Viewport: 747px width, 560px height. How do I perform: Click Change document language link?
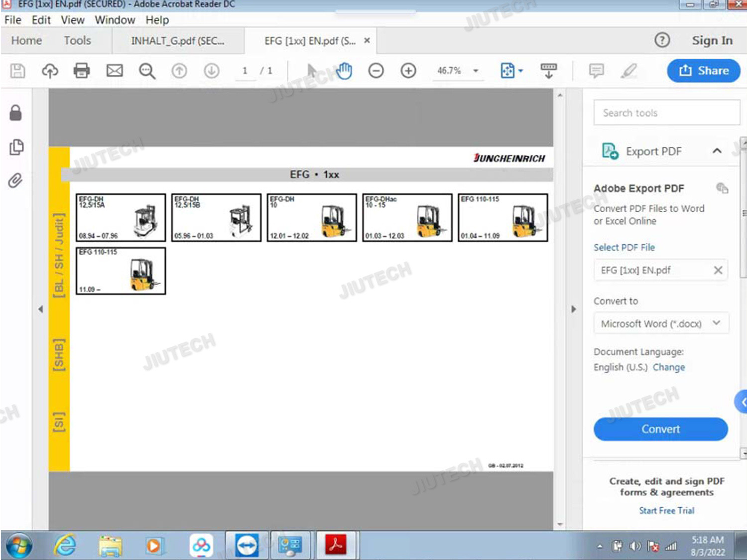669,367
